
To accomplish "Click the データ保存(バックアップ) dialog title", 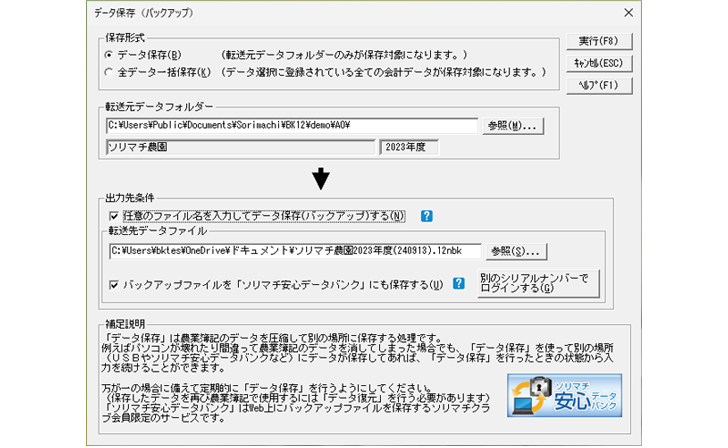I will [143, 13].
